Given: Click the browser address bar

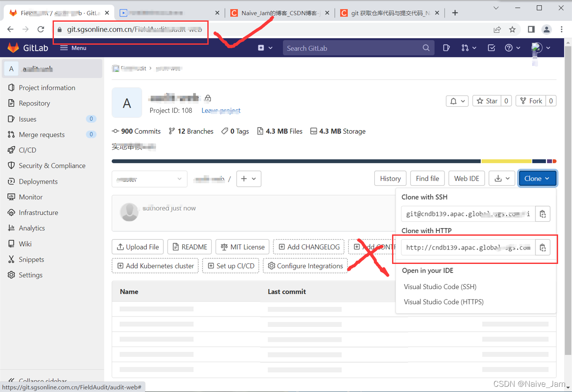Looking at the screenshot, I should pos(130,30).
